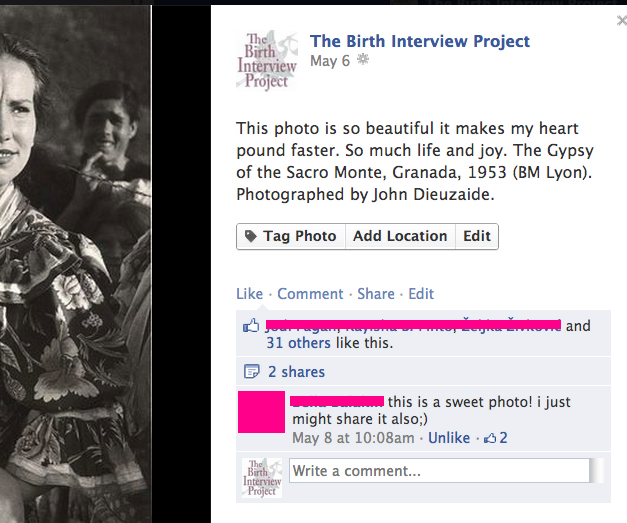Open the May 8 at 10:08am comment timestamp

(x=353, y=438)
